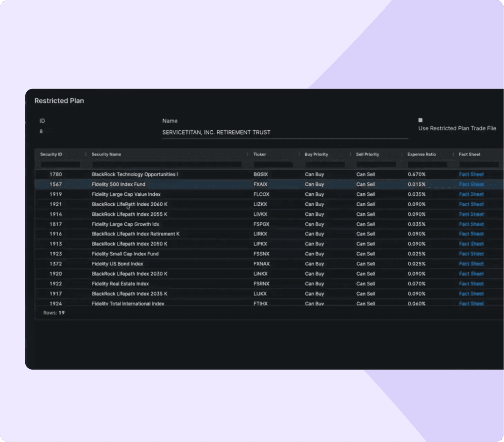This screenshot has height=442, width=504.
Task: Sort by Security Name column header
Action: [x=106, y=154]
